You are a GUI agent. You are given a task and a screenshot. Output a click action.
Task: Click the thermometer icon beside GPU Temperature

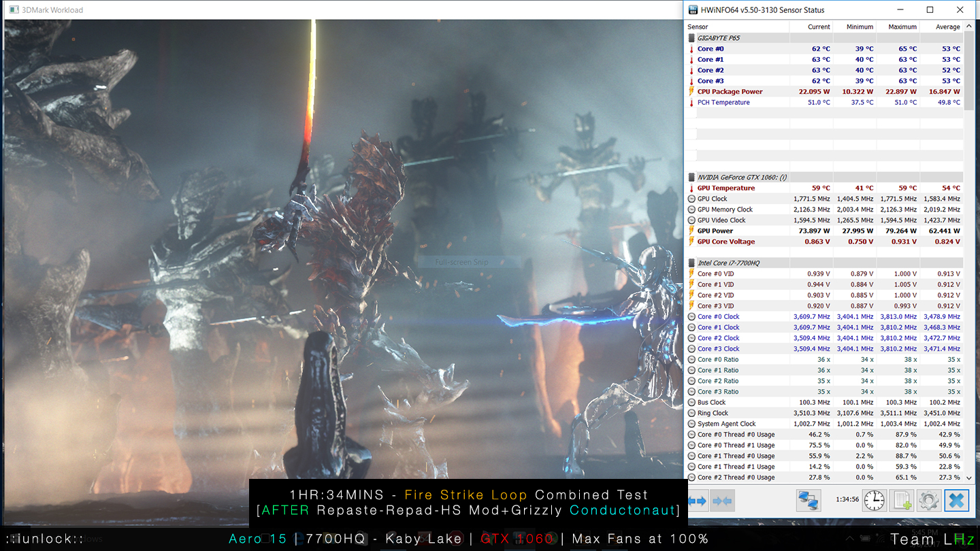[x=691, y=188]
